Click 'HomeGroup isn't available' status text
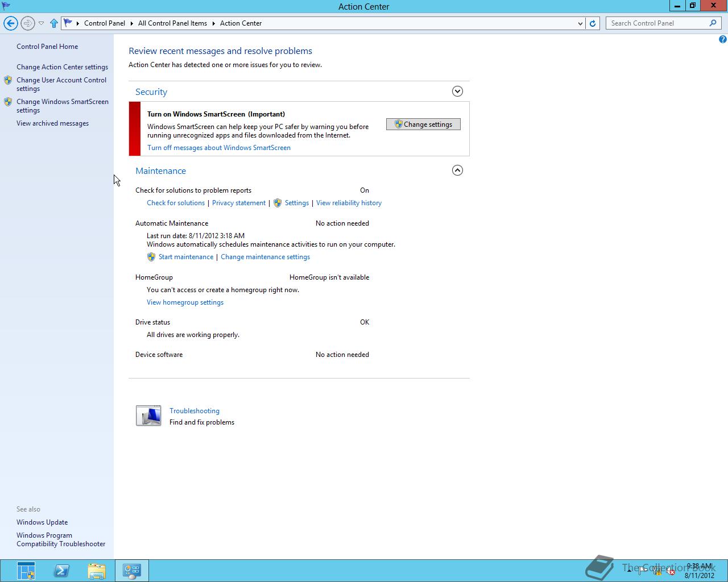This screenshot has height=582, width=728. [329, 277]
